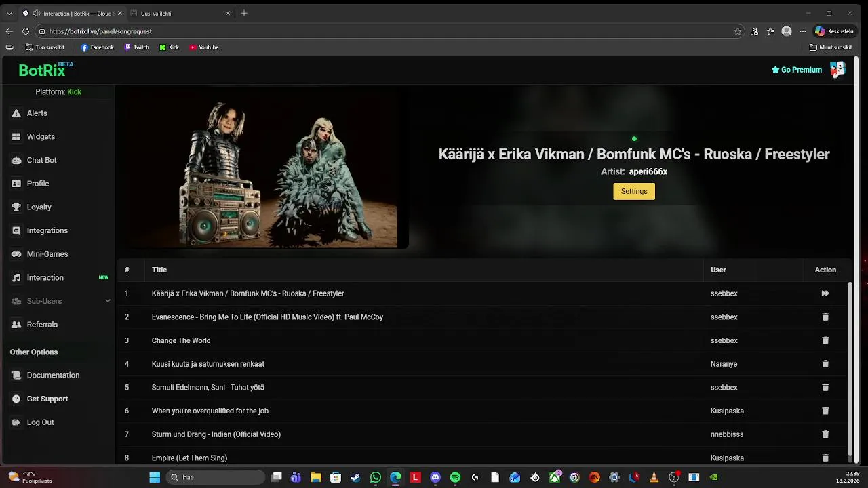Close the Uusi välilehti tab
Screen dimensions: 868x488
(x=228, y=13)
